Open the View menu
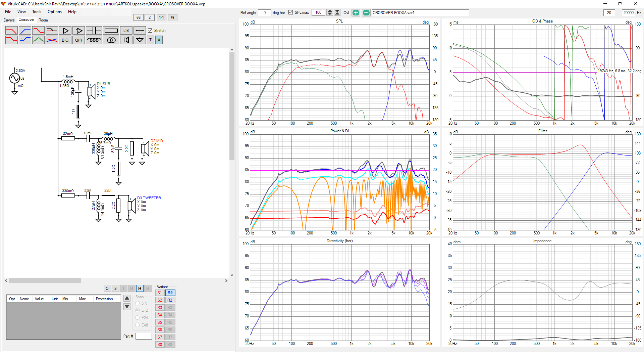The width and height of the screenshot is (644, 352). coord(21,12)
